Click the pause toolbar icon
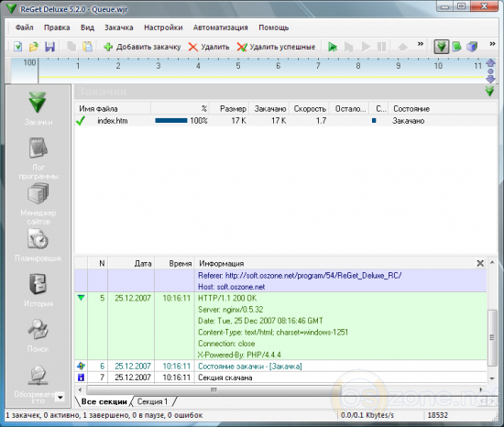The image size is (504, 427). [381, 47]
